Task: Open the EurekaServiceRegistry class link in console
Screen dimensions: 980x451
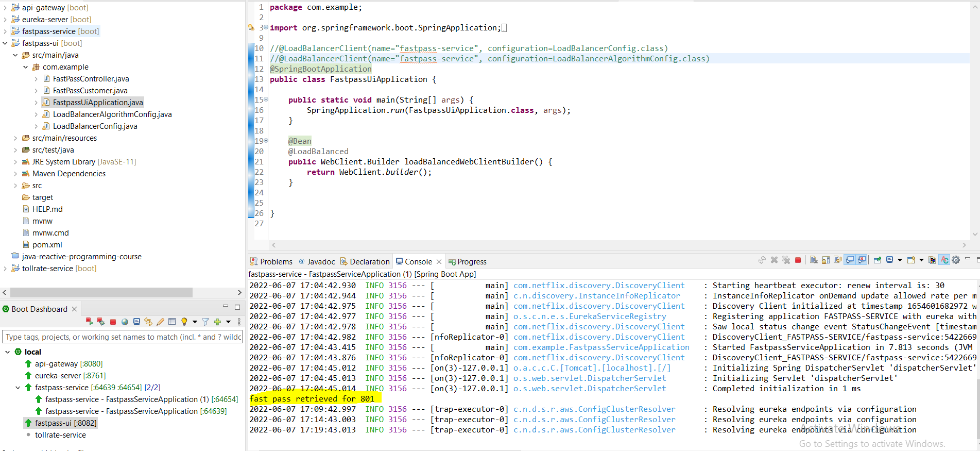Action: pos(590,316)
